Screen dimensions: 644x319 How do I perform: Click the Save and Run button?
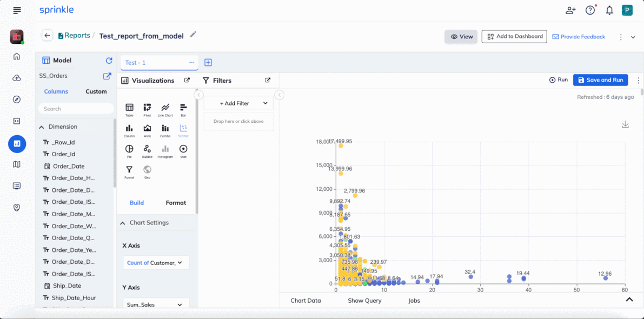click(x=600, y=80)
